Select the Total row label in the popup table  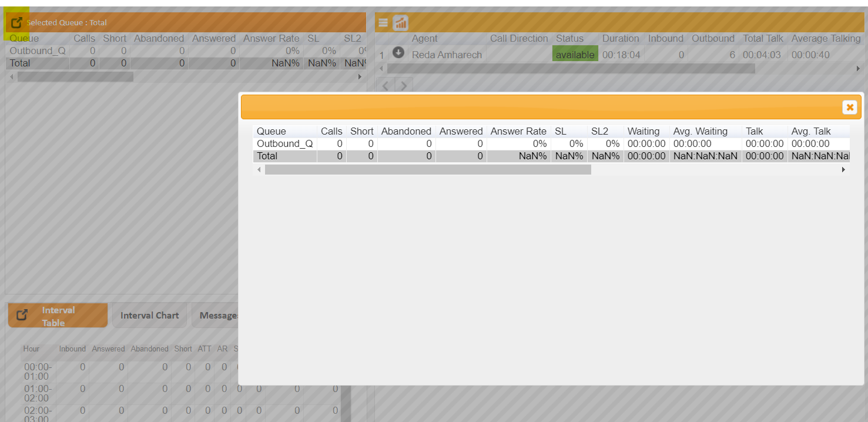point(267,156)
